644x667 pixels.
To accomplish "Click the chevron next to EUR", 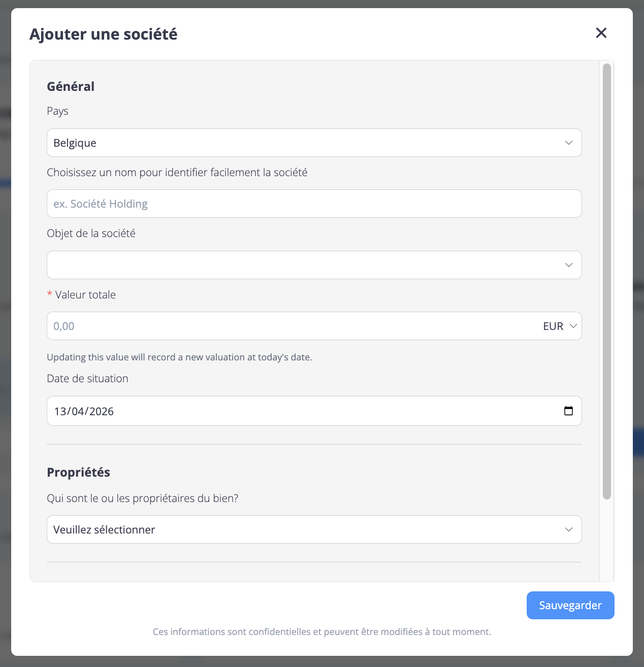I will pyautogui.click(x=573, y=326).
